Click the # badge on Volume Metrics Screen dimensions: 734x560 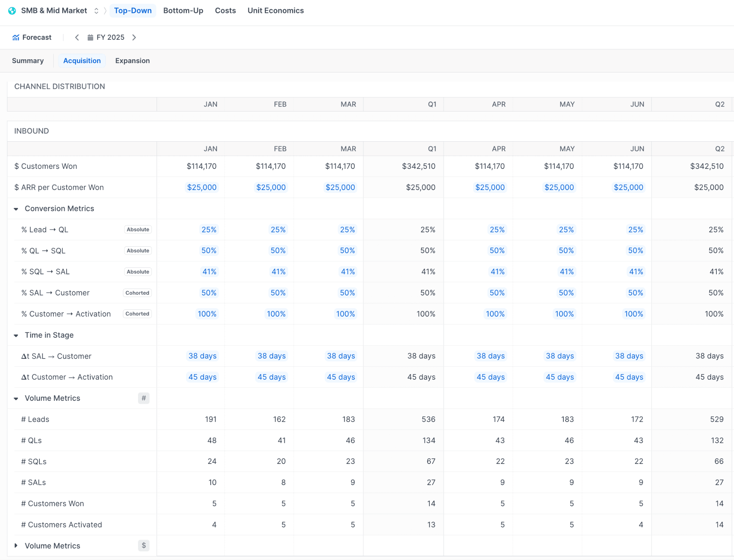click(x=143, y=398)
